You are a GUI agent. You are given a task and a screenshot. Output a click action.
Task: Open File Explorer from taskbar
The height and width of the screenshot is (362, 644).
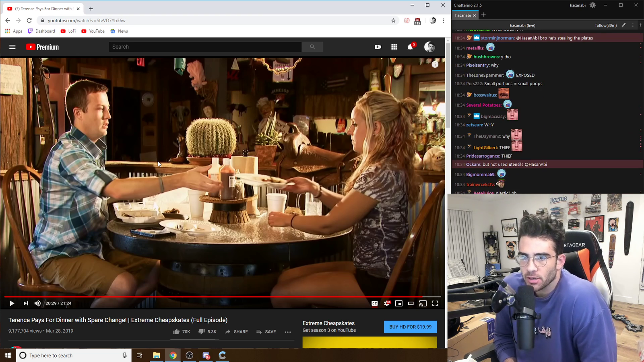[157, 355]
